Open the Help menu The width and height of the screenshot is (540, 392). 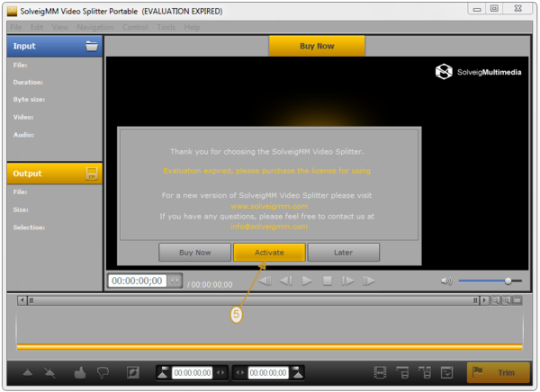click(192, 27)
